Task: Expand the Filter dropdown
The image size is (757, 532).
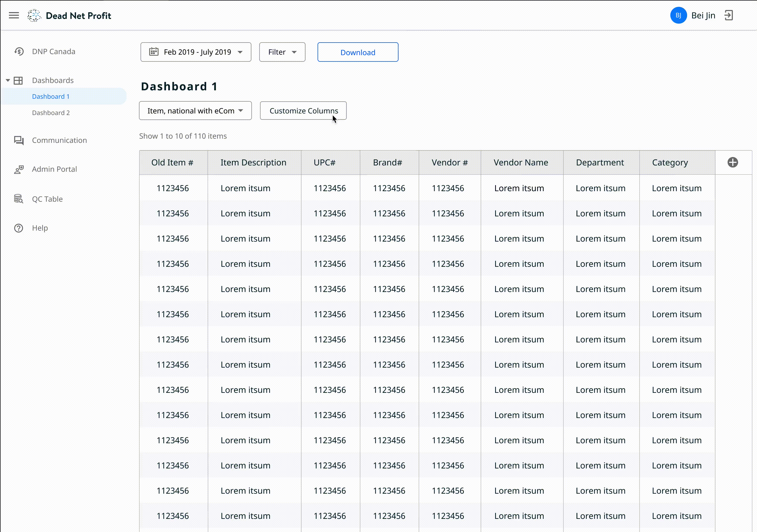Action: [x=282, y=52]
